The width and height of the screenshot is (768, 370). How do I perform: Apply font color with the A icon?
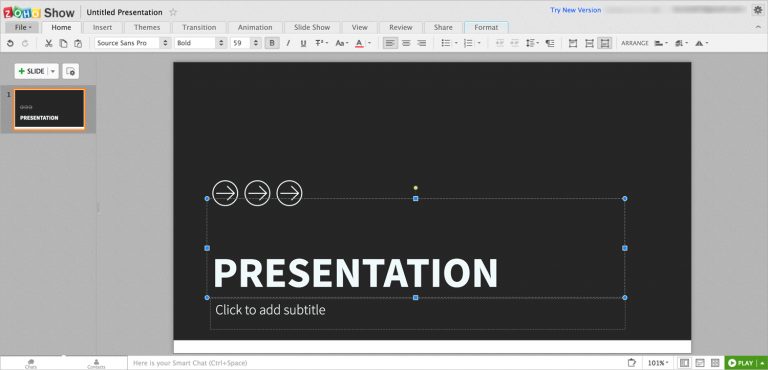(x=359, y=43)
